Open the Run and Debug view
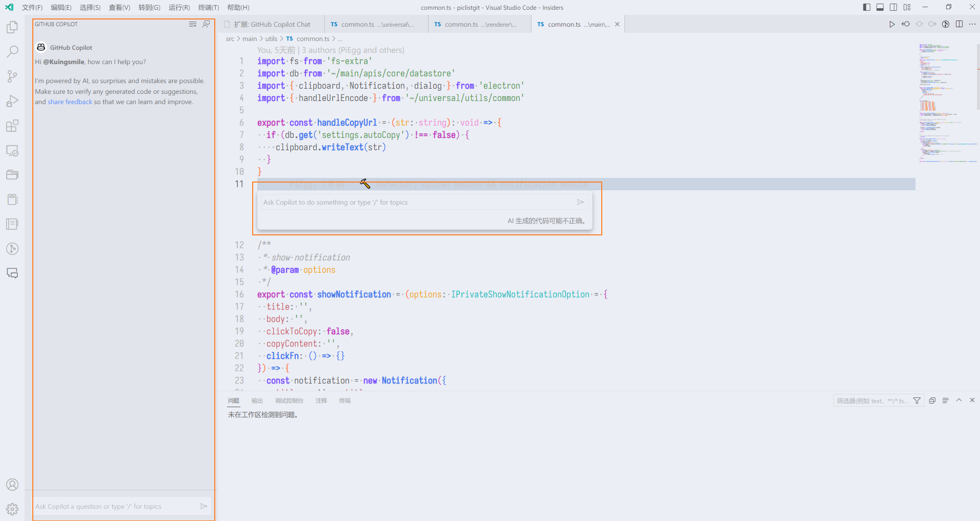The height and width of the screenshot is (521, 980). click(x=12, y=101)
